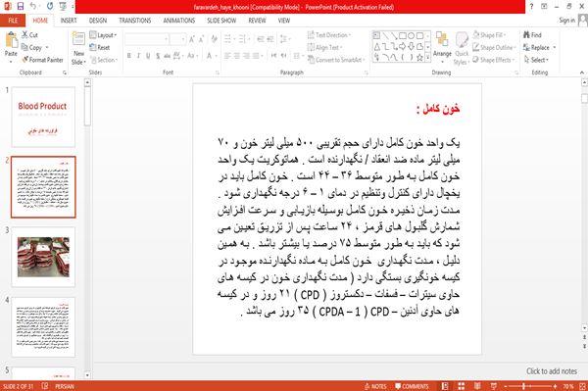Image resolution: width=588 pixels, height=391 pixels.
Task: Click the Copy button
Action: 32,47
